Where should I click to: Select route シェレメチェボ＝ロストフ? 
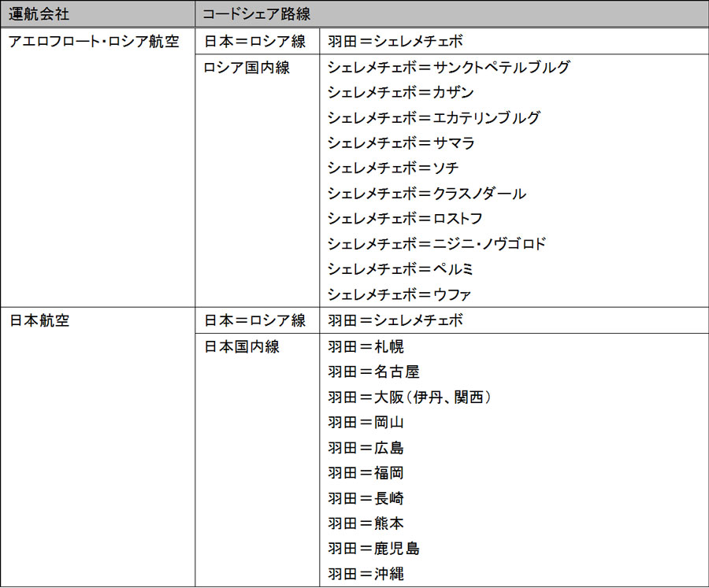pos(405,219)
